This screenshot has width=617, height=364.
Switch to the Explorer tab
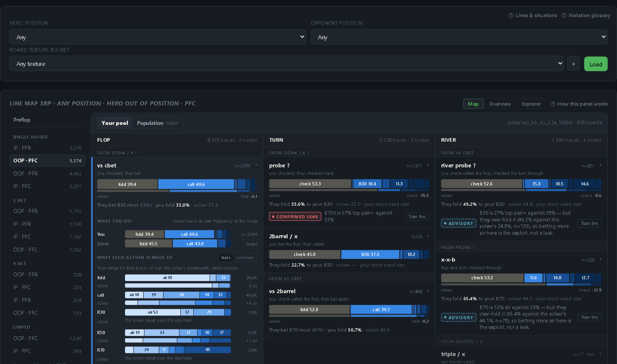531,104
